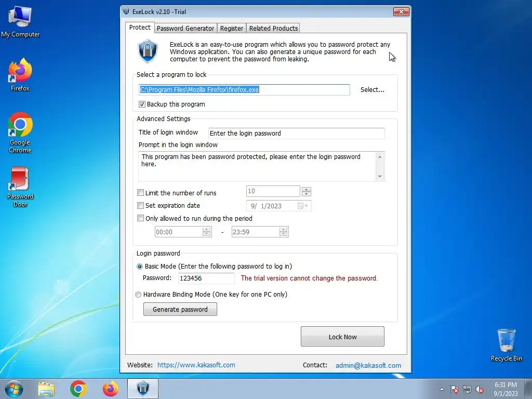The width and height of the screenshot is (532, 399).
Task: Click the 9/1/2023 expiration date field
Action: tap(278, 206)
